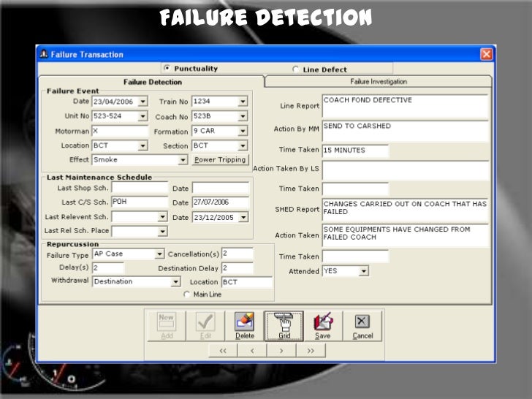Viewport: 532px width, 399px height.
Task: Select the Main Line radio button
Action: tap(186, 294)
